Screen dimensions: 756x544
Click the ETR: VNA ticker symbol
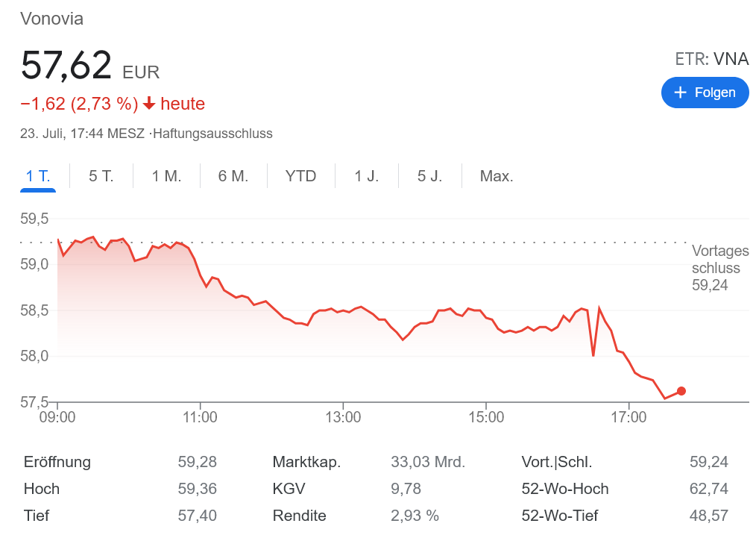pos(711,60)
